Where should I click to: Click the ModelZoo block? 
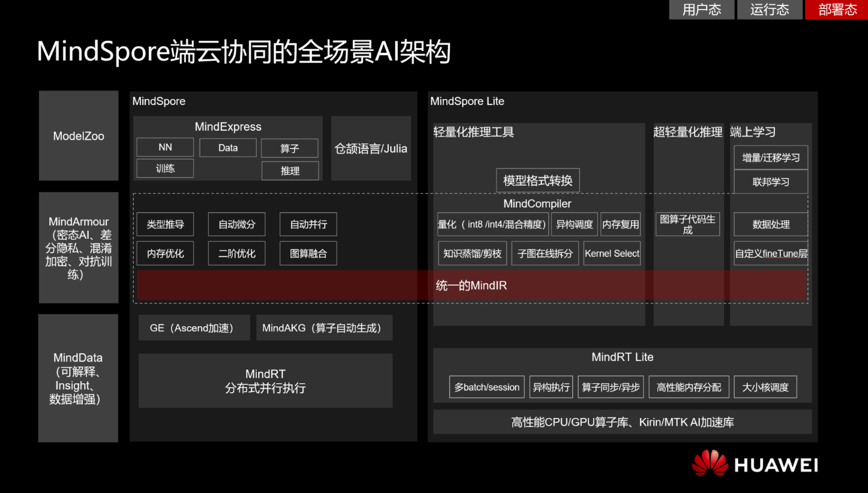pyautogui.click(x=79, y=136)
